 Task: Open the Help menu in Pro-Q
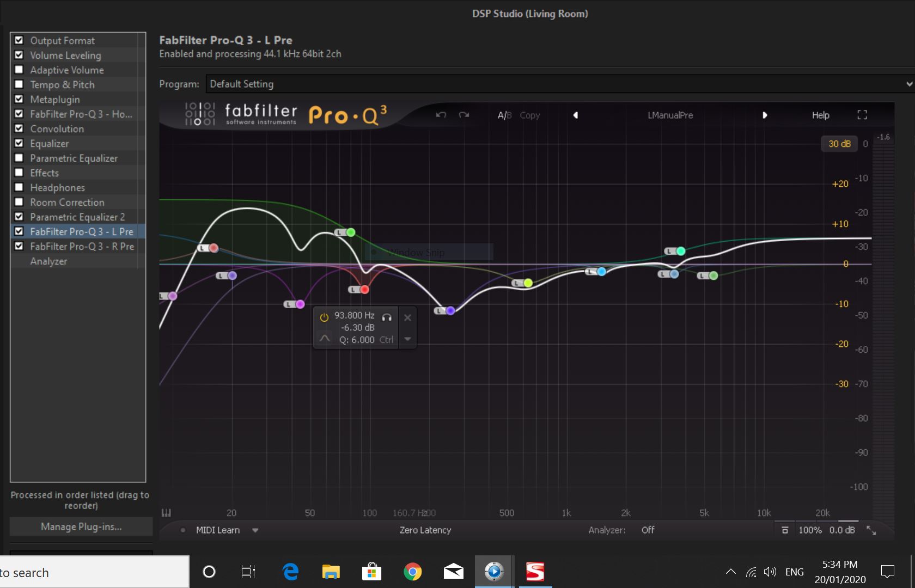820,115
